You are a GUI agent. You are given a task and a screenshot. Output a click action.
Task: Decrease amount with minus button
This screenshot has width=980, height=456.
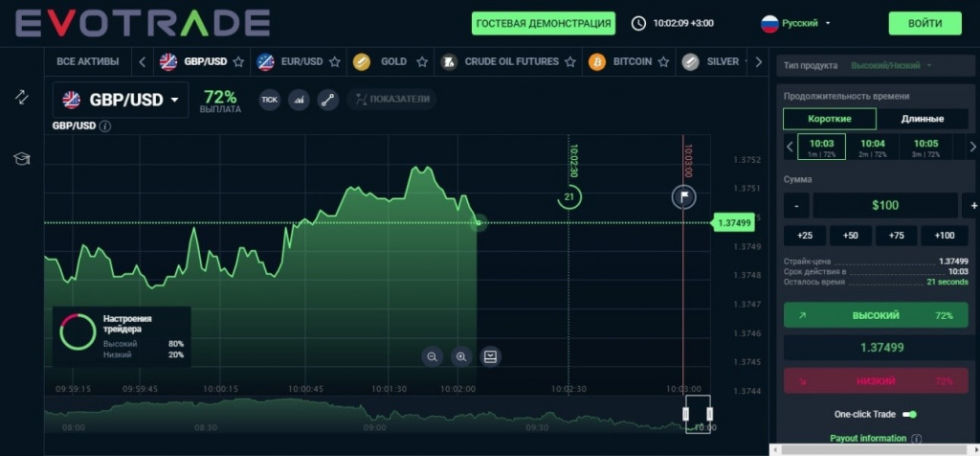[796, 205]
